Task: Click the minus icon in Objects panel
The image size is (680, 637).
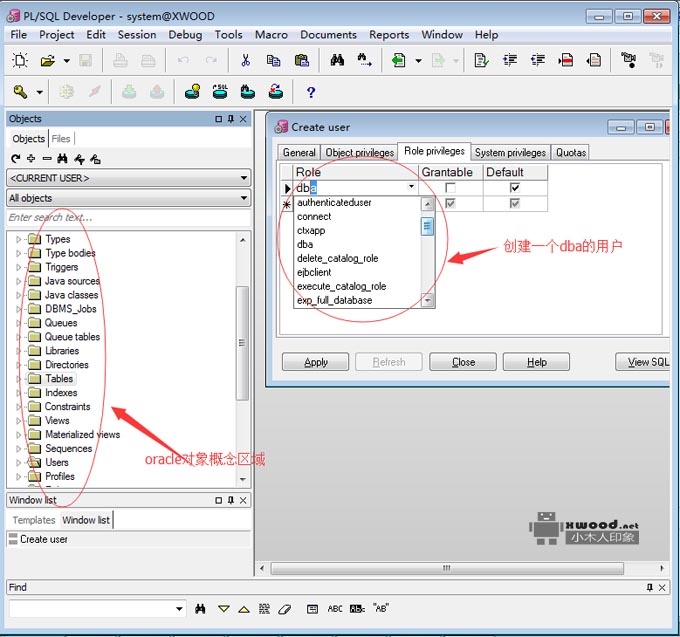Action: coord(47,159)
